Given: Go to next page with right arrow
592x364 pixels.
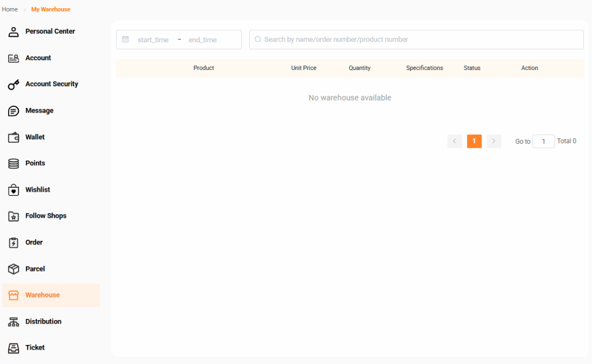Looking at the screenshot, I should (x=494, y=141).
